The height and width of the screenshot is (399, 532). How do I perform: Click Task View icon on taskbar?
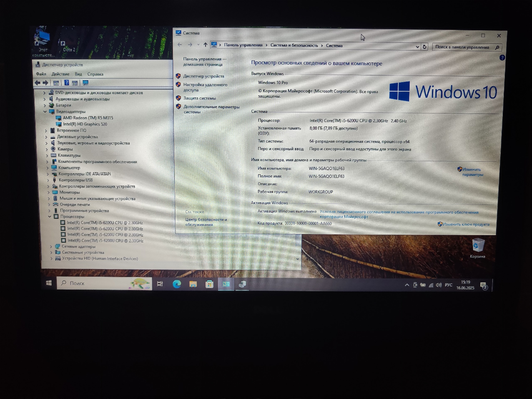point(160,284)
